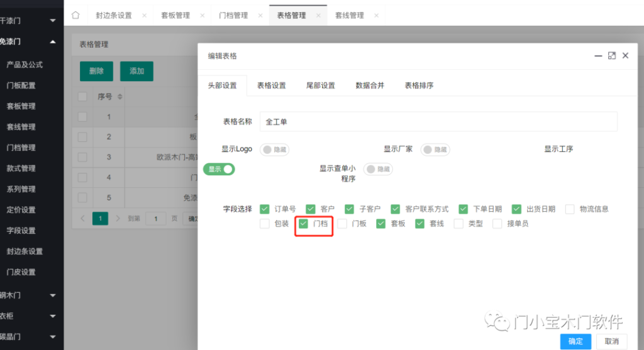This screenshot has height=350, width=644.
Task: Click the 表格名称 input field
Action: 438,121
